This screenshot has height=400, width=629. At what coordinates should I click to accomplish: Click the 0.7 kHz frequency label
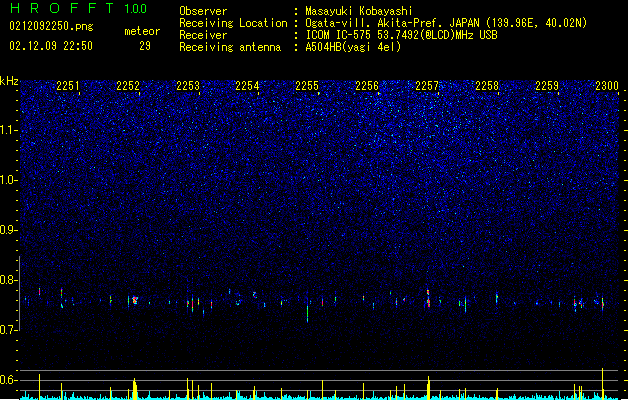[x=9, y=330]
